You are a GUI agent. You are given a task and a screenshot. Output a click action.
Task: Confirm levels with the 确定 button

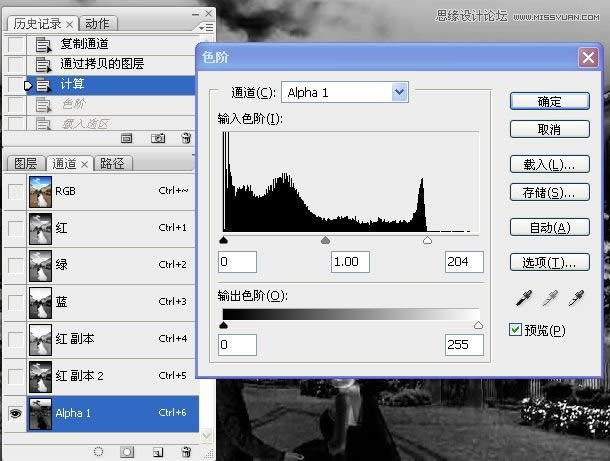pyautogui.click(x=548, y=101)
